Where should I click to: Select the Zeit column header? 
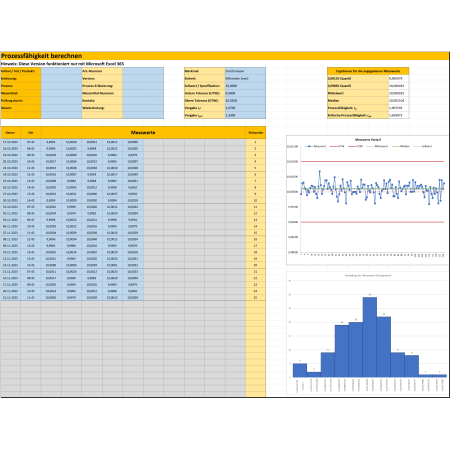[31, 132]
